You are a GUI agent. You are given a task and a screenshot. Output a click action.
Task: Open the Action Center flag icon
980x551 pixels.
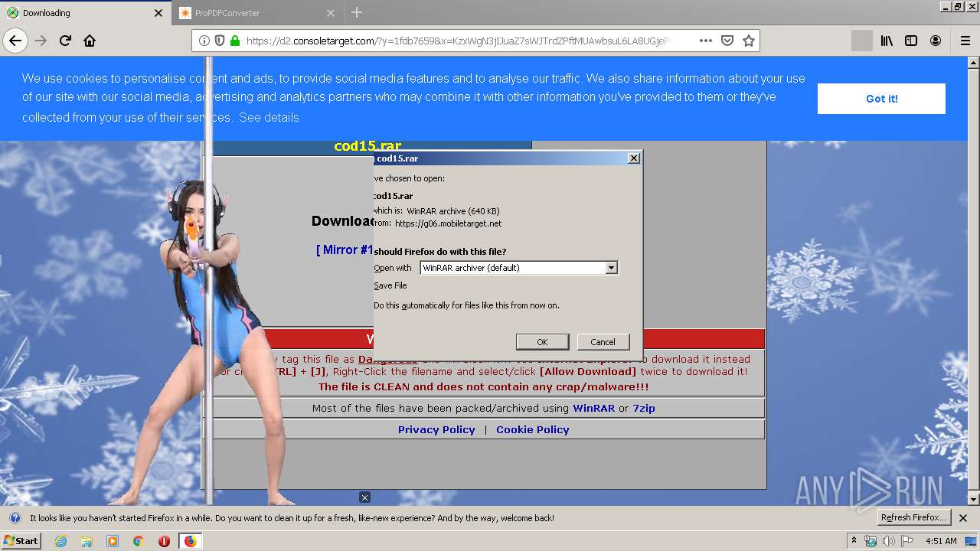pyautogui.click(x=906, y=541)
